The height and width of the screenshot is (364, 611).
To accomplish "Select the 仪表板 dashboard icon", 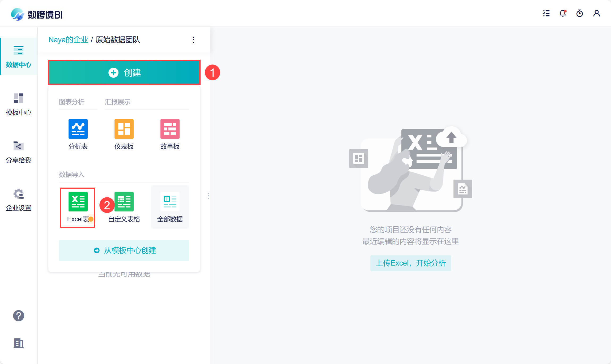I will point(124,129).
